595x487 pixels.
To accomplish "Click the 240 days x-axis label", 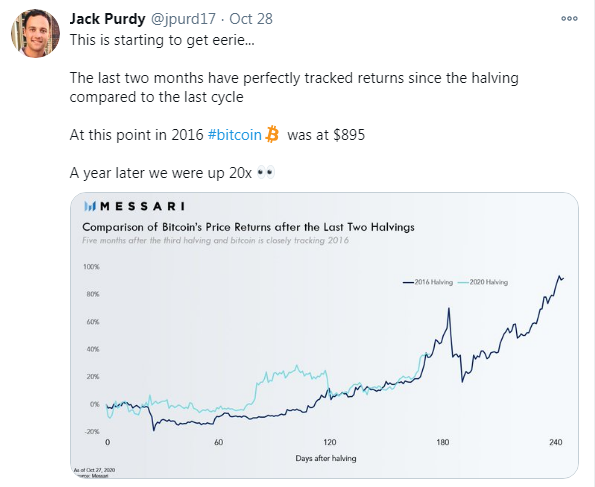I will coord(556,442).
